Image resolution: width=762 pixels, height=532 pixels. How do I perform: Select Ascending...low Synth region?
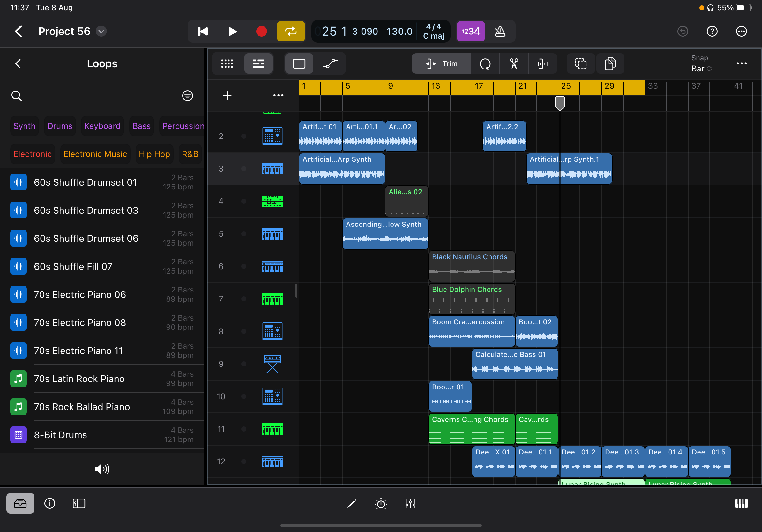tap(385, 234)
